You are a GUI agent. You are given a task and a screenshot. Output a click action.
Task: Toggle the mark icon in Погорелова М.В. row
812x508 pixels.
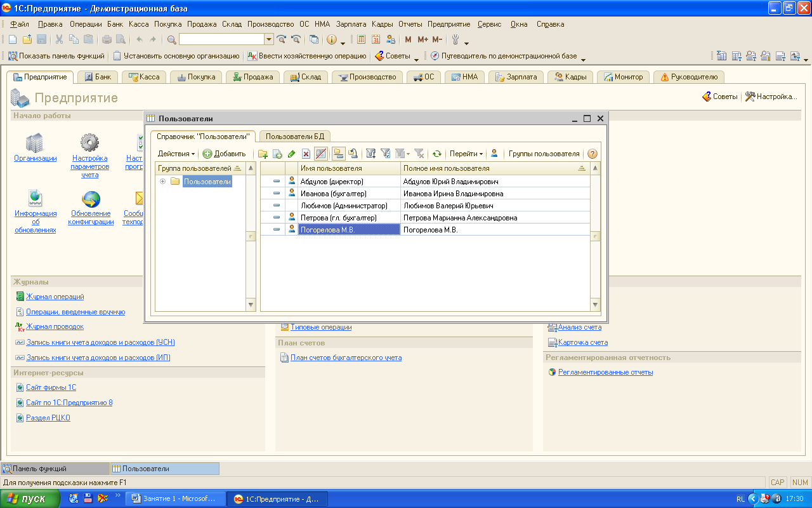pos(277,230)
